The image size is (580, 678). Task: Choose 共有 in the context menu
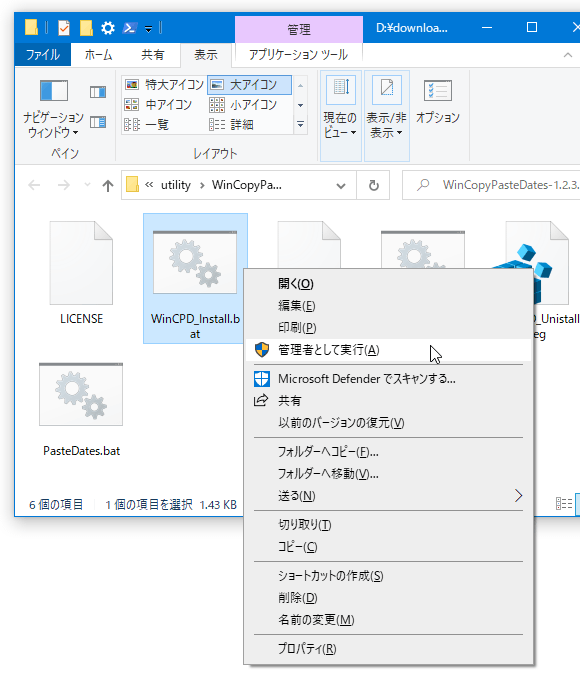click(388, 401)
